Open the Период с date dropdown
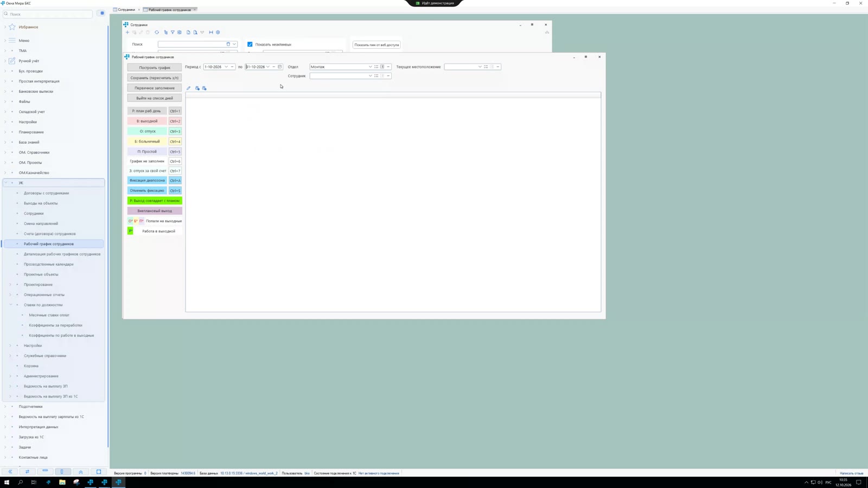 pyautogui.click(x=226, y=67)
